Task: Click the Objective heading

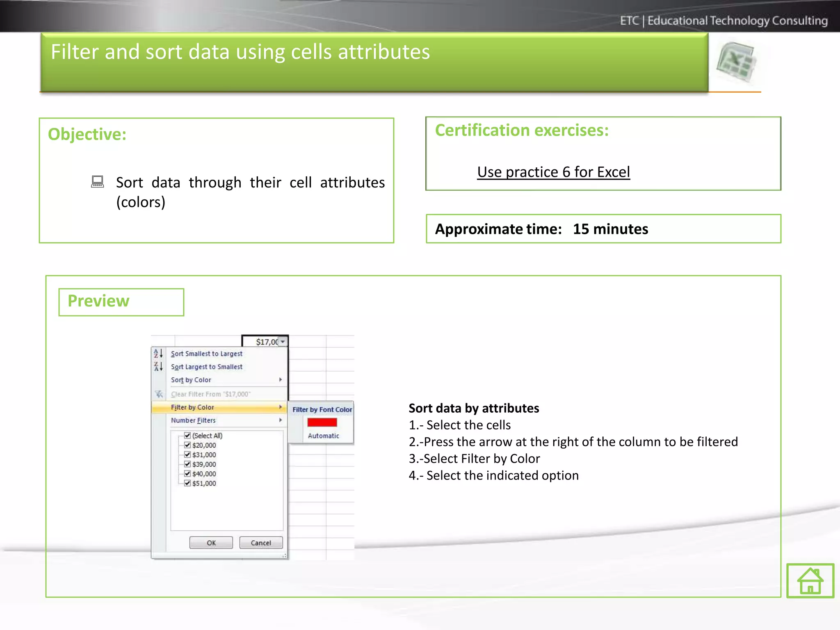Action: [x=87, y=134]
